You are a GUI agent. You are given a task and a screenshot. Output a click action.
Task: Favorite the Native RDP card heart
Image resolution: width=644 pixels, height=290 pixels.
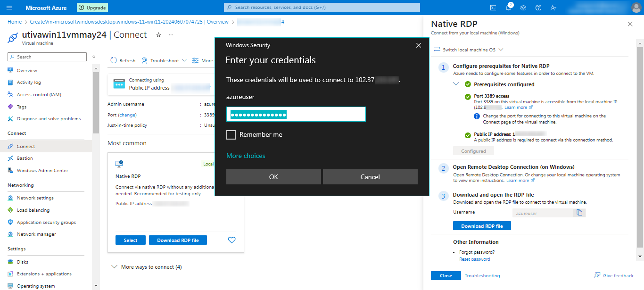pyautogui.click(x=231, y=240)
